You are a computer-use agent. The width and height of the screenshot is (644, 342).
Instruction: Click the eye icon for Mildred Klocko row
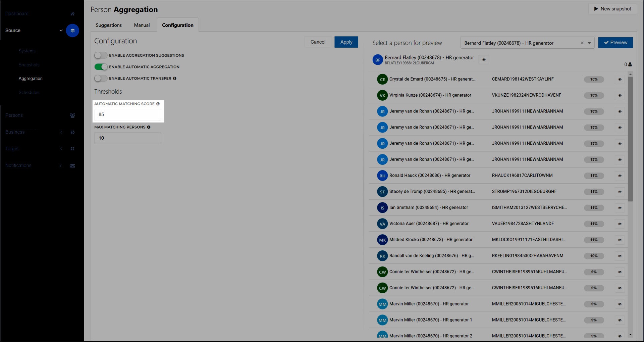[620, 240]
